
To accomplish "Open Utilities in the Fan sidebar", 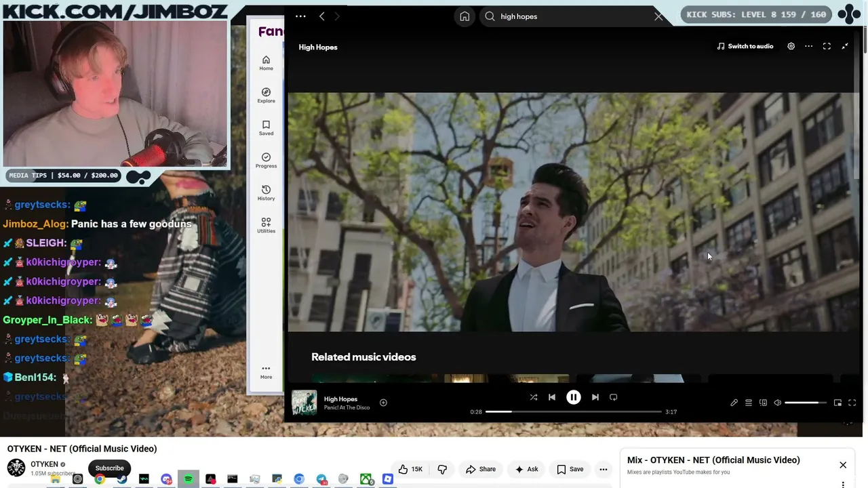I will (x=266, y=226).
